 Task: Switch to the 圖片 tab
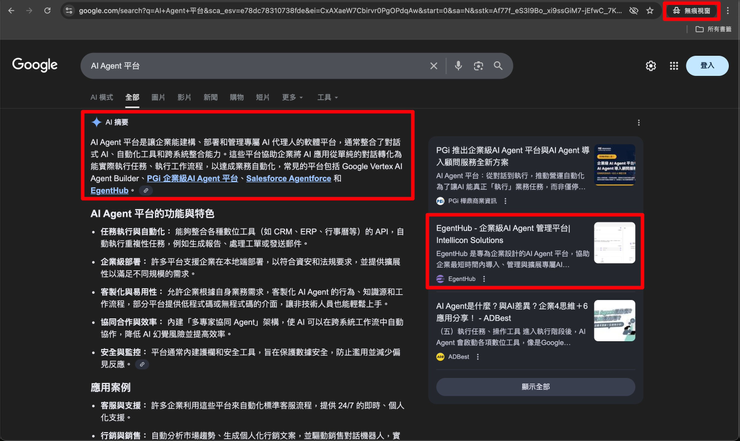pyautogui.click(x=158, y=97)
